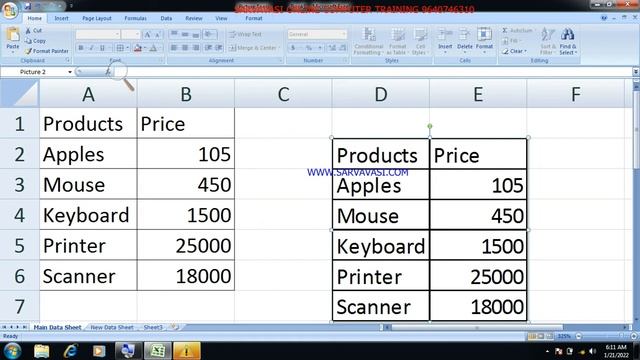Click Decrease Decimal icon

tap(342, 48)
